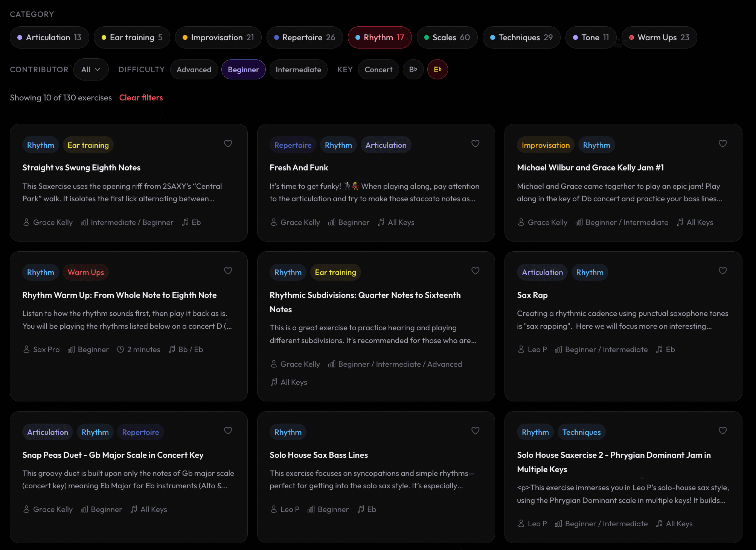This screenshot has width=756, height=550.
Task: Select the Scales category filter
Action: [447, 37]
